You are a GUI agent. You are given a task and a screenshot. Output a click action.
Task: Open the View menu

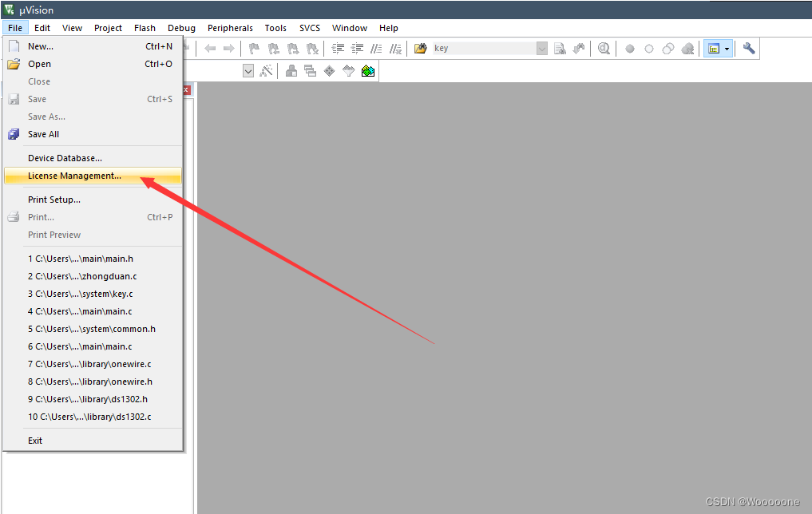[x=72, y=28]
